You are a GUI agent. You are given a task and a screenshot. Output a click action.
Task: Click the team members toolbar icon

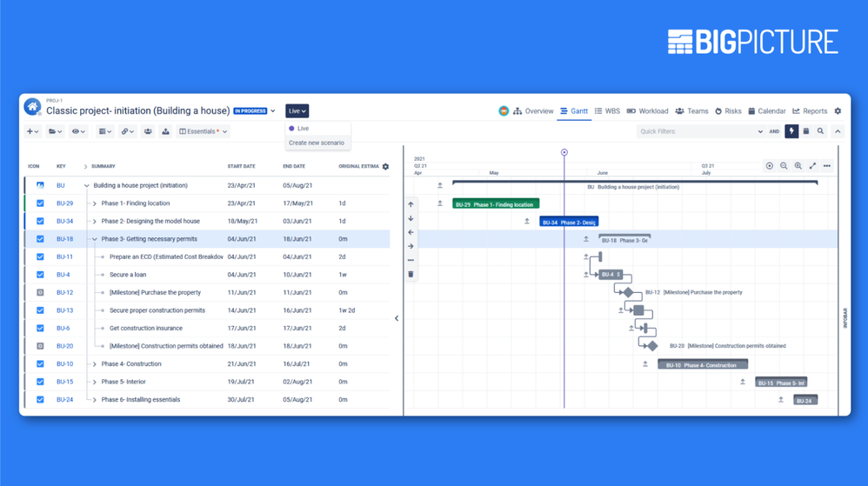[148, 132]
